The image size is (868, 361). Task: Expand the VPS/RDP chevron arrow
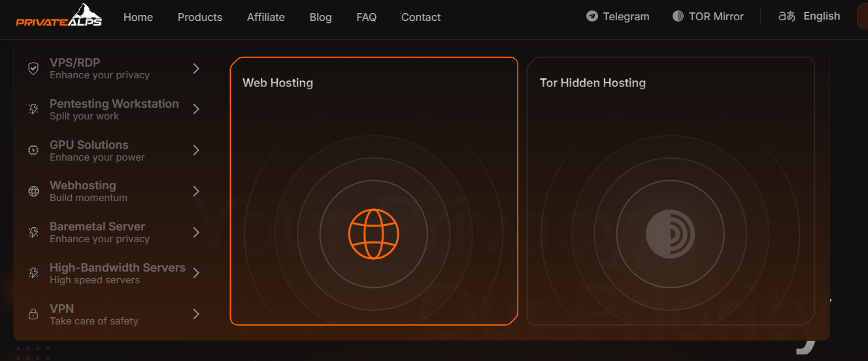pyautogui.click(x=196, y=69)
